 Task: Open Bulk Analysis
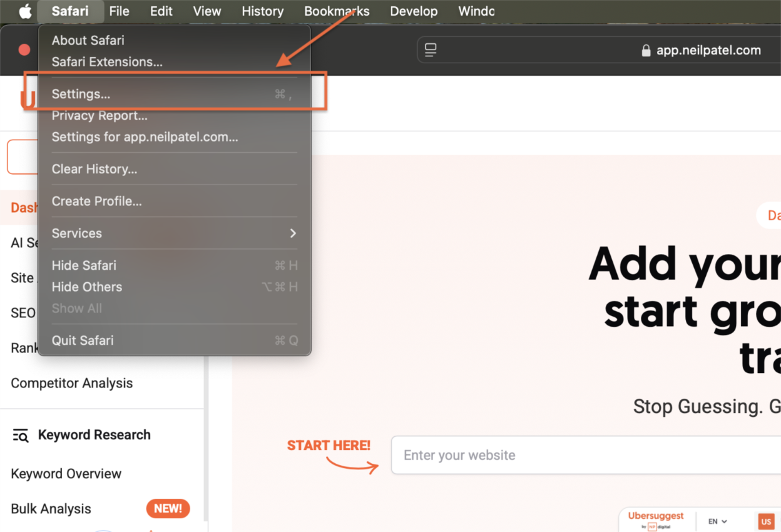tap(51, 509)
